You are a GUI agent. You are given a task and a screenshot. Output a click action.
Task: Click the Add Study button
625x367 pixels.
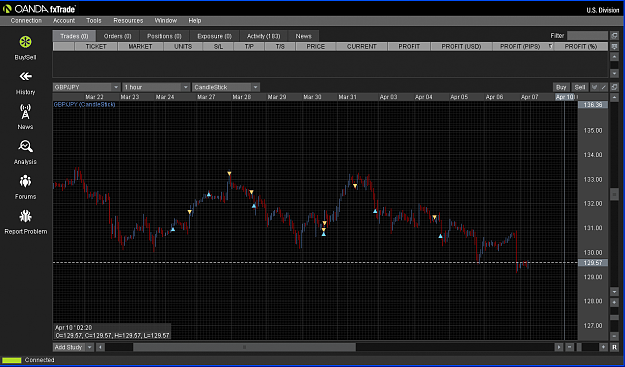pos(69,347)
